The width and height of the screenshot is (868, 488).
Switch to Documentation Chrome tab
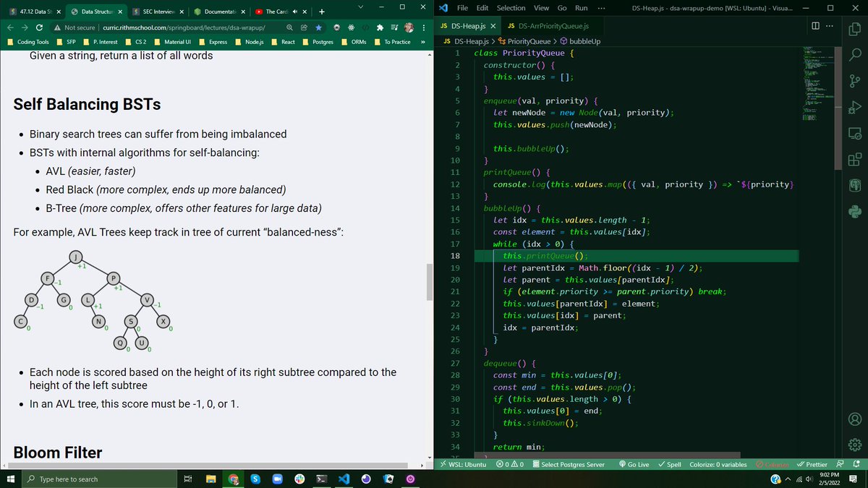(x=220, y=12)
